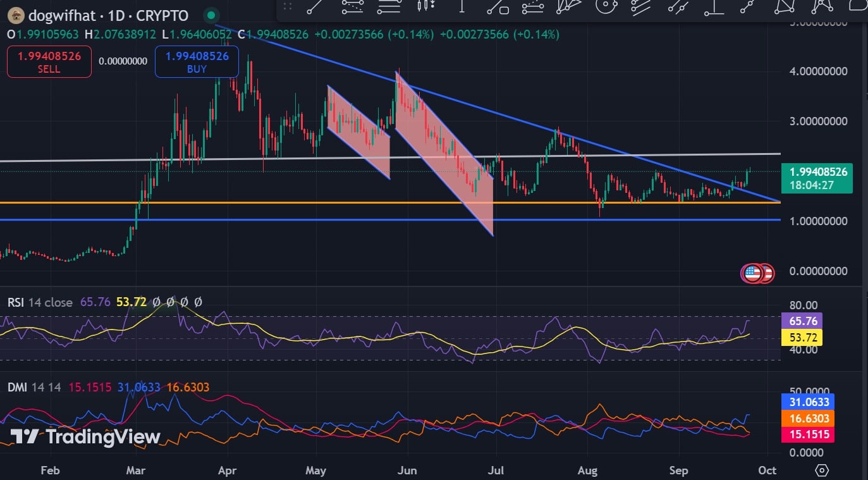Click the Jul label on time axis
This screenshot has height=480, width=868.
pos(497,471)
